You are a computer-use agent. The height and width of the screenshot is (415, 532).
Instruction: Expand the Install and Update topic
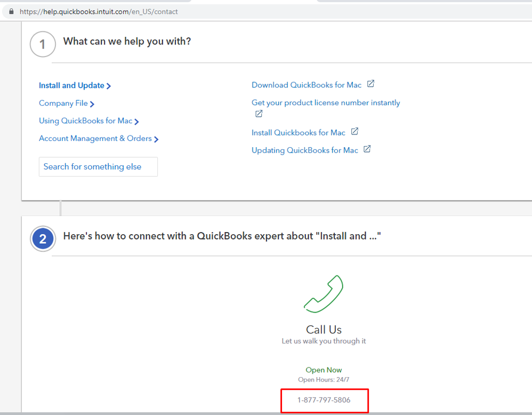click(x=75, y=85)
